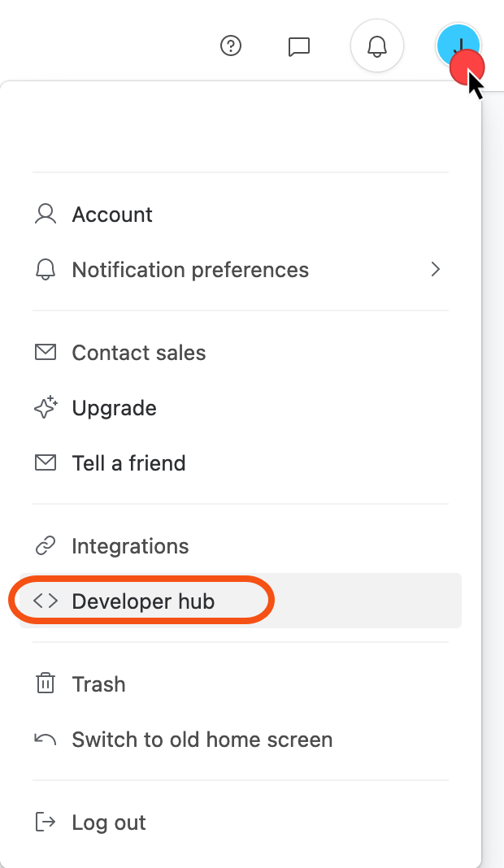
Task: Expand Notification preferences submenu chevron
Action: 436,270
